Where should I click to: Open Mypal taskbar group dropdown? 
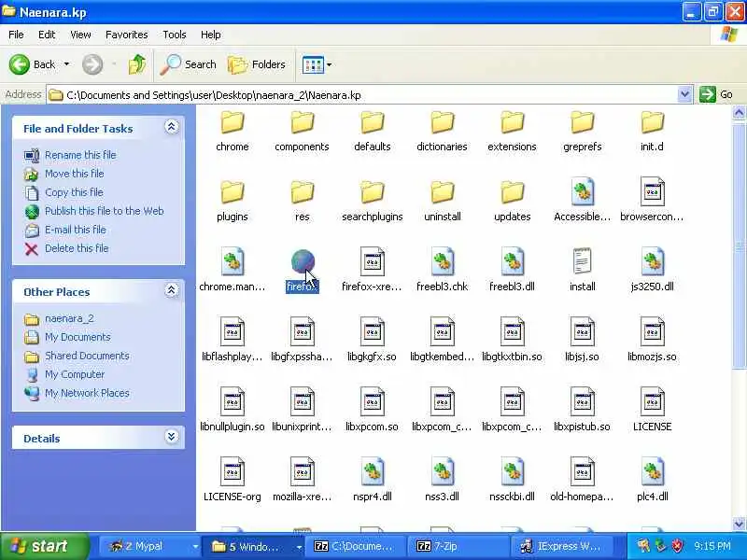click(x=195, y=547)
